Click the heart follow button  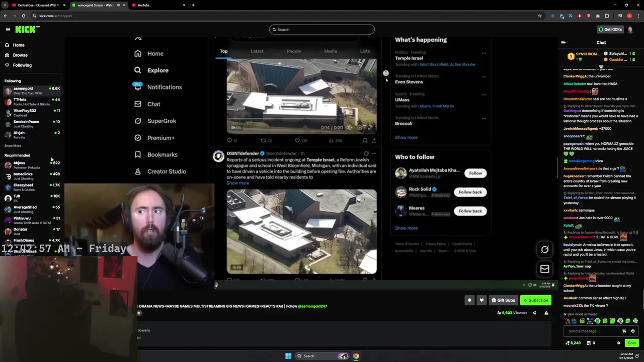pos(481,300)
